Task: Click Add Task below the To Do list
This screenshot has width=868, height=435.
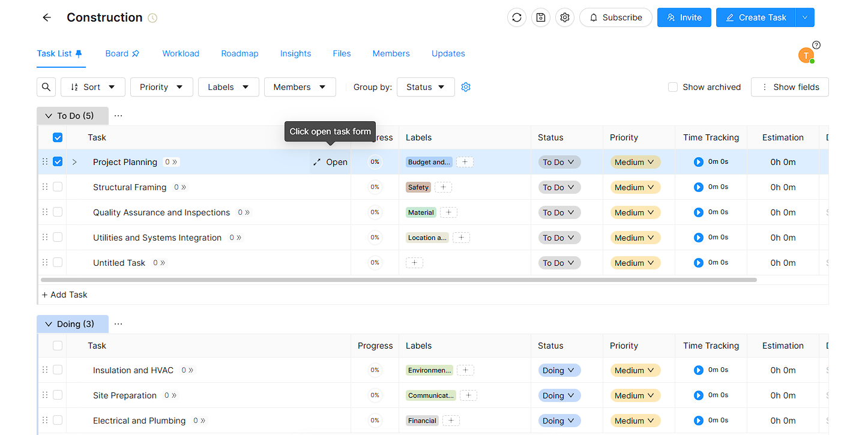Action: click(x=65, y=295)
